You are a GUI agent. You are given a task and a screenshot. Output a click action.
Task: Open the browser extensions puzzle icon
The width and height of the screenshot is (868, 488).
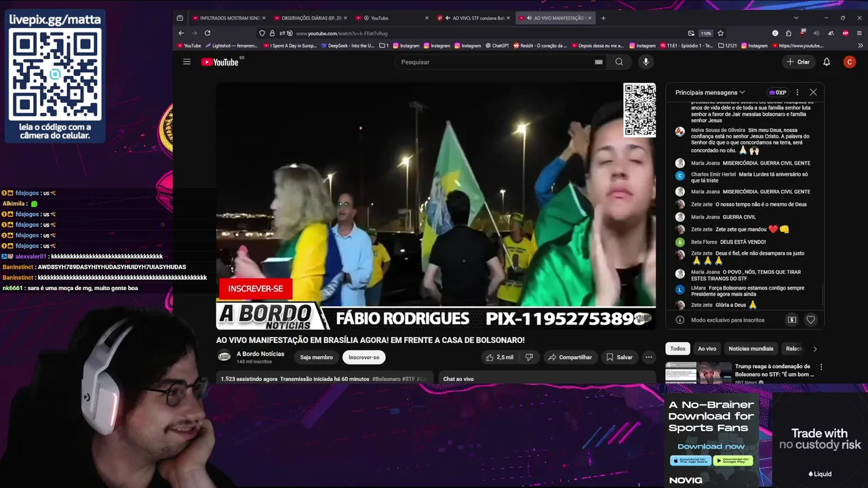pos(788,33)
